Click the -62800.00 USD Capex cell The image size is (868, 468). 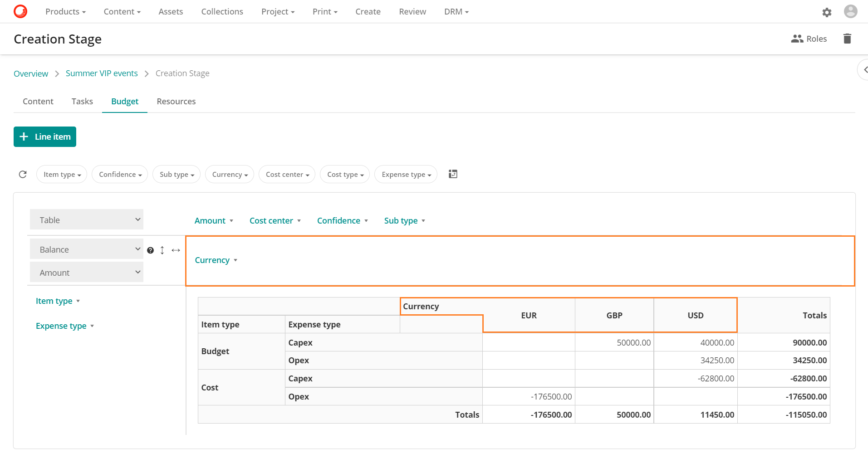pyautogui.click(x=696, y=378)
